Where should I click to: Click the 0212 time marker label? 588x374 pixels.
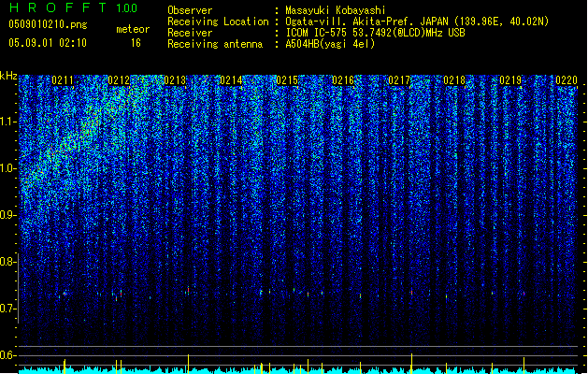(x=119, y=80)
